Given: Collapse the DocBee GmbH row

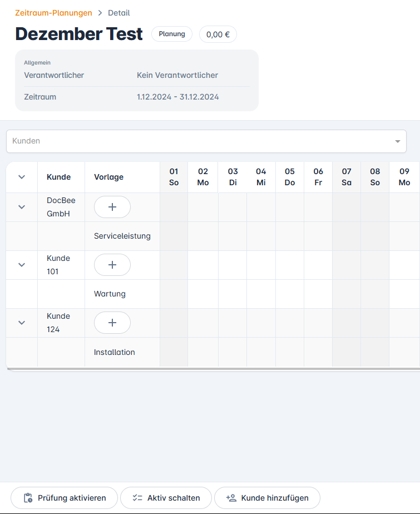Looking at the screenshot, I should pos(22,207).
